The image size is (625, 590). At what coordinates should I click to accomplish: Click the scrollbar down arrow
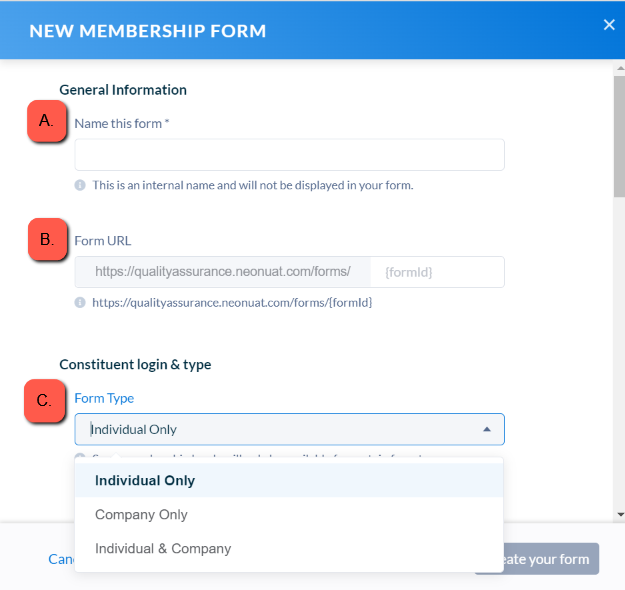click(x=620, y=514)
